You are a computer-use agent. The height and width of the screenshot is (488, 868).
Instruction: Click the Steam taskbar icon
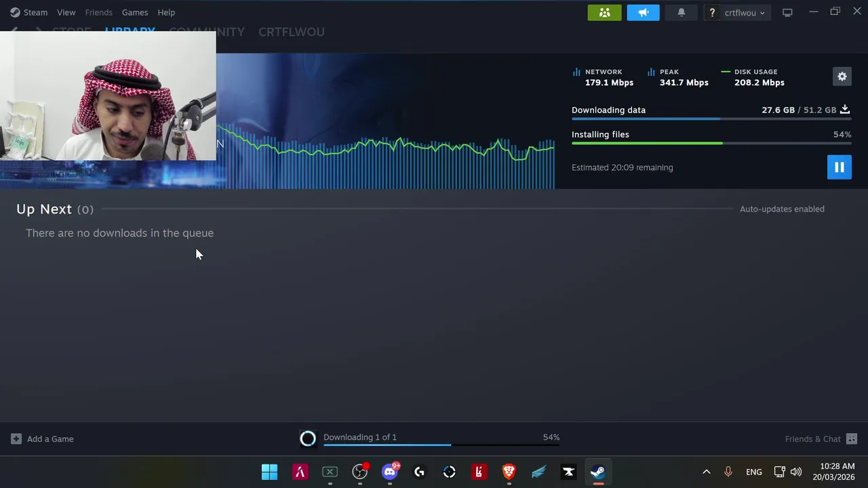597,472
